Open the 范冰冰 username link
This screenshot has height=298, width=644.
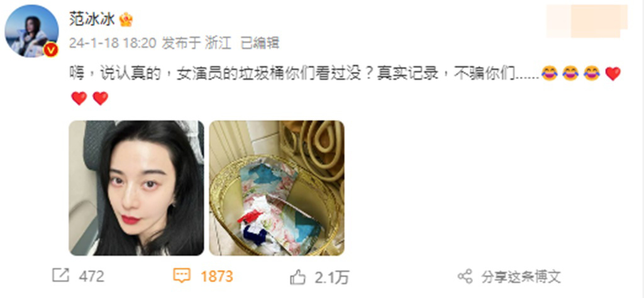92,19
